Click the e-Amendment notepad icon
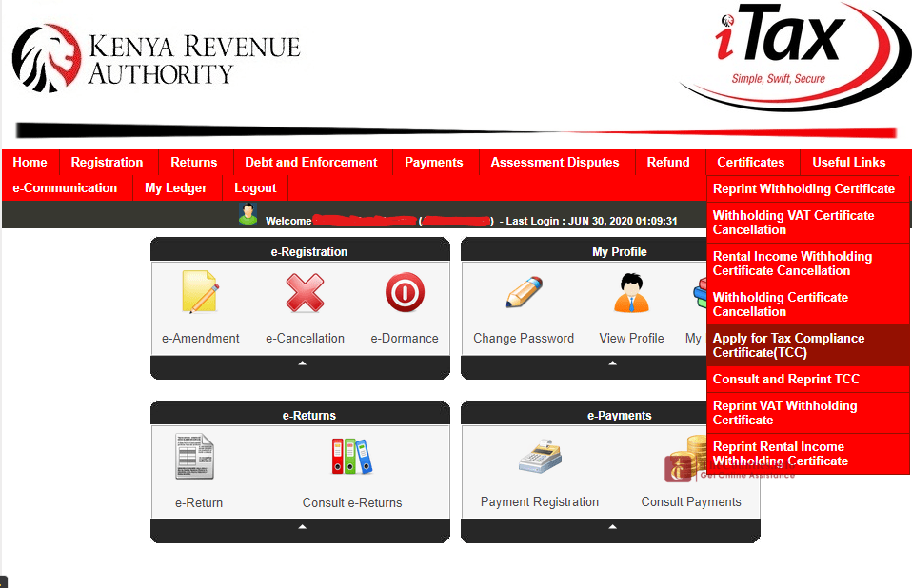 (x=201, y=293)
